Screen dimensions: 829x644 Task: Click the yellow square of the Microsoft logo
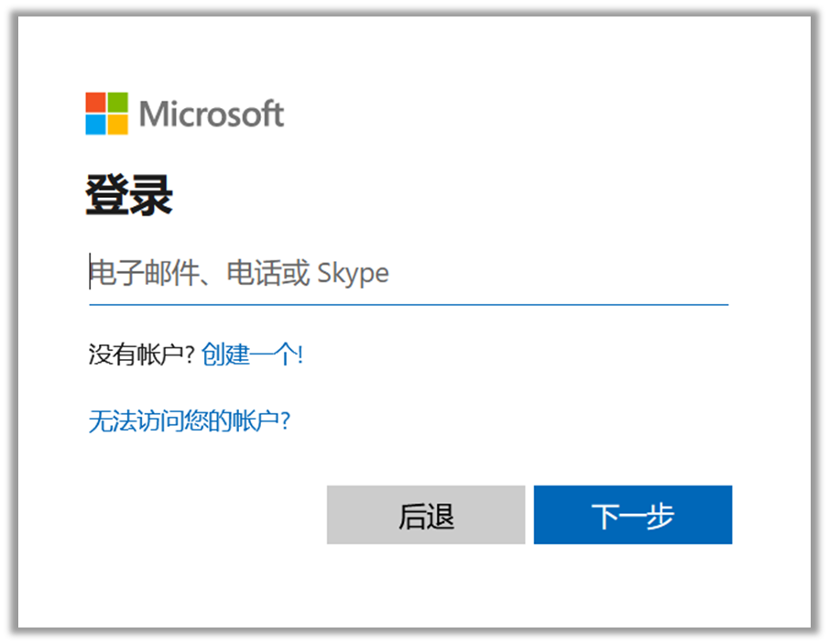click(118, 125)
